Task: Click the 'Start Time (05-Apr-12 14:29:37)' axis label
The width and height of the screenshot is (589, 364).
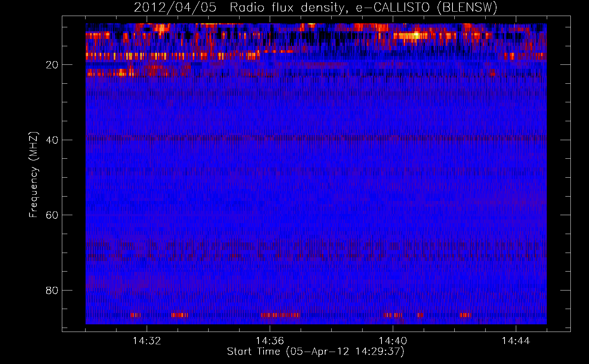Action: click(316, 352)
